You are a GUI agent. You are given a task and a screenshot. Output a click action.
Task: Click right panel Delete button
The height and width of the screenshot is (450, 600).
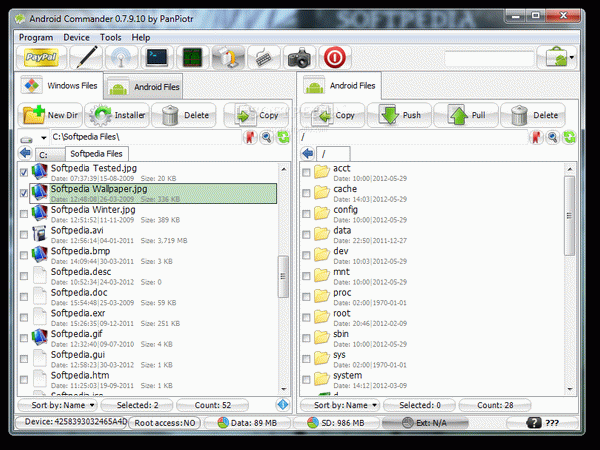533,115
